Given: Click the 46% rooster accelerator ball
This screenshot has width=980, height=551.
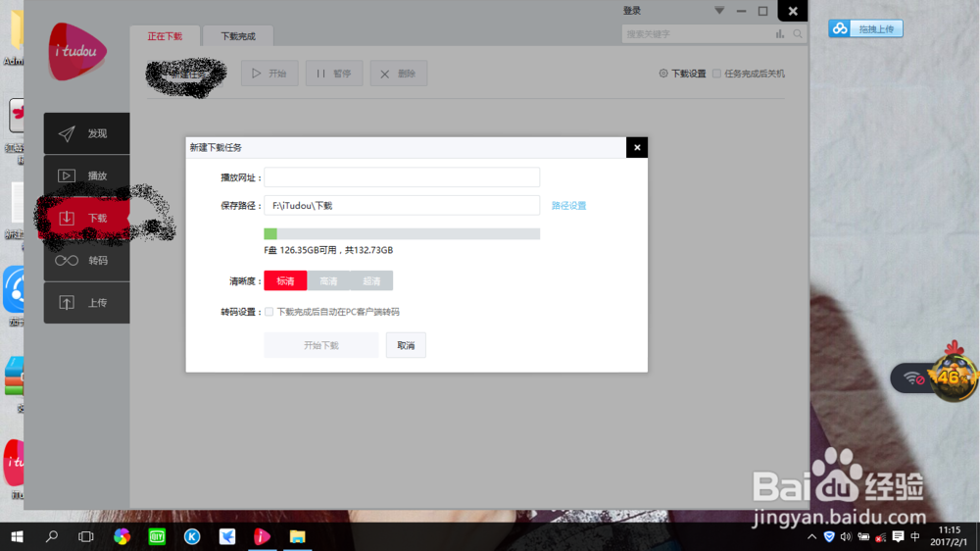Looking at the screenshot, I should tap(953, 376).
